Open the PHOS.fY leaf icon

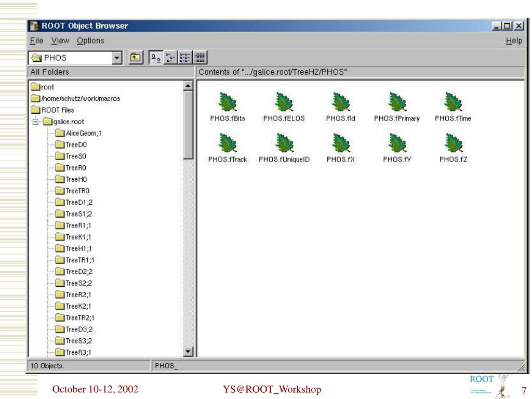click(x=397, y=143)
